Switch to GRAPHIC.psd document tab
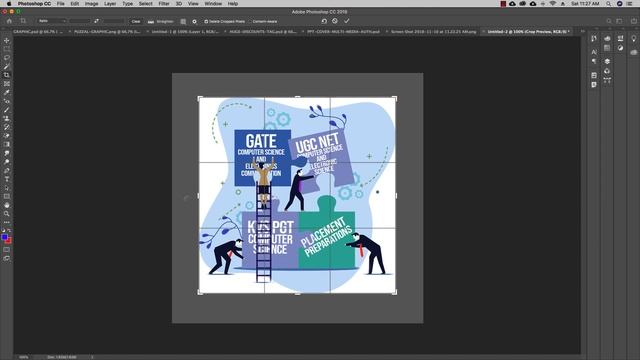This screenshot has height=360, width=640. pos(38,31)
